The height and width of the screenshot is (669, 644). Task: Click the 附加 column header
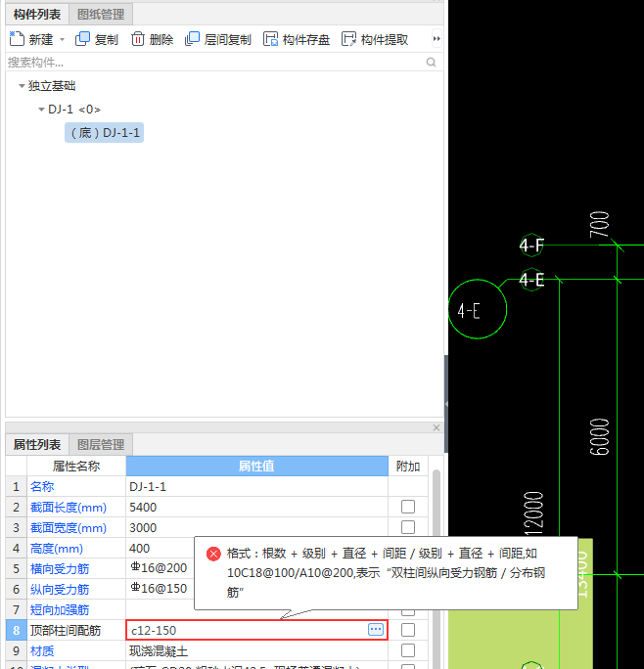(x=408, y=466)
